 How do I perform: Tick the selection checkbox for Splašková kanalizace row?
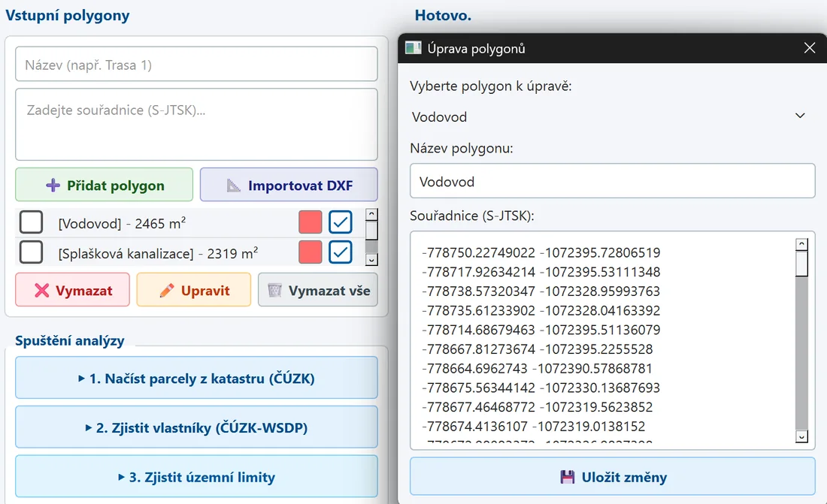click(x=31, y=252)
